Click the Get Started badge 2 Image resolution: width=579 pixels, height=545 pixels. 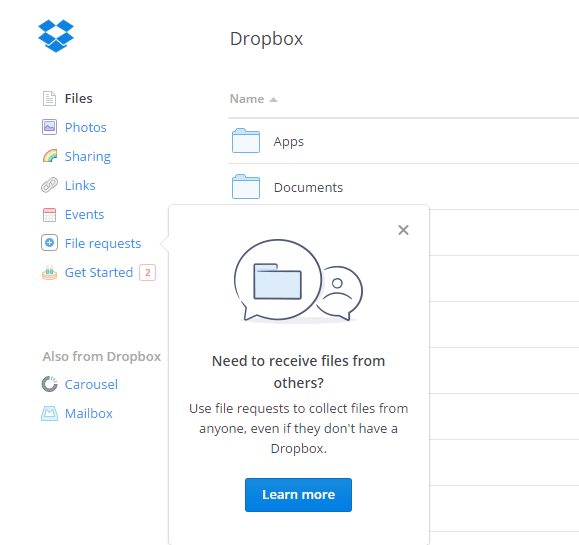[x=147, y=273]
